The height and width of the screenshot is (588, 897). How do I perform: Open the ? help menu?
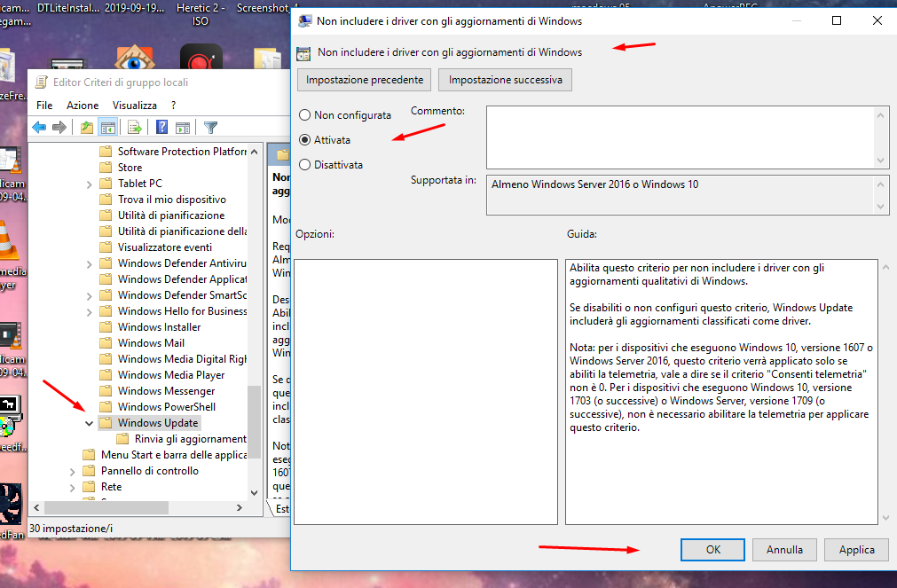coord(173,106)
